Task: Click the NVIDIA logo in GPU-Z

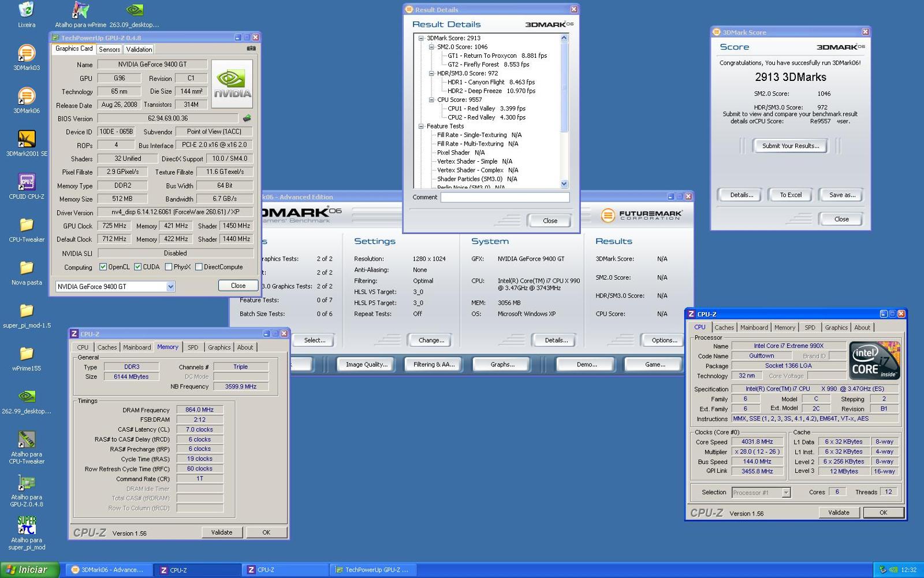Action: [x=232, y=84]
